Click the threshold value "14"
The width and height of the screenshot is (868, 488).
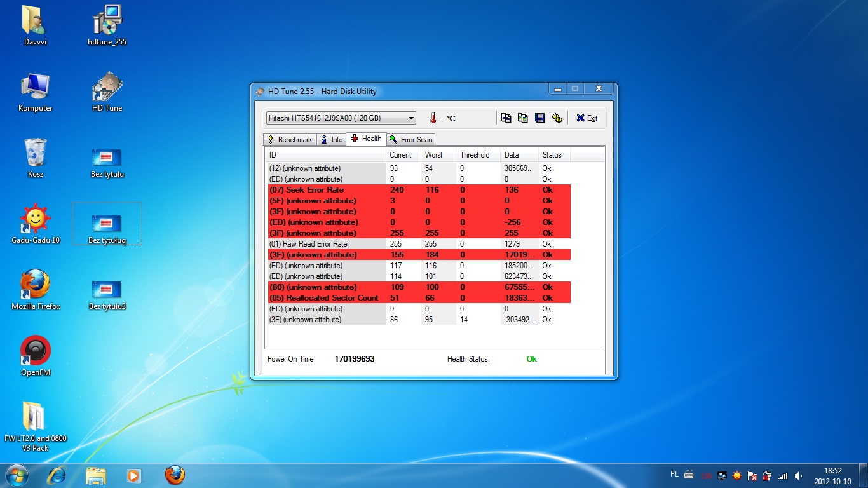(464, 320)
